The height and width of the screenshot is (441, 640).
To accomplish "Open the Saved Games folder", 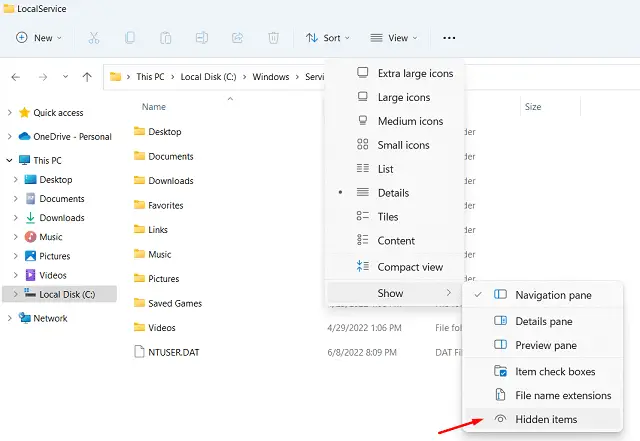I will 168,303.
